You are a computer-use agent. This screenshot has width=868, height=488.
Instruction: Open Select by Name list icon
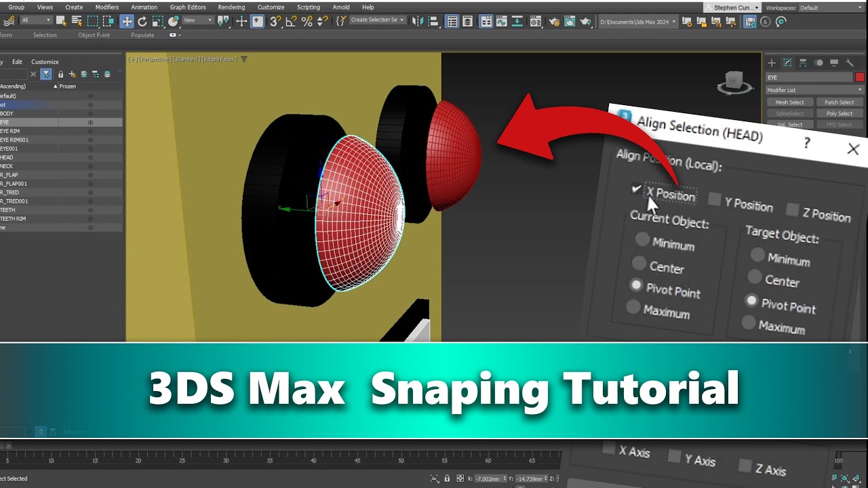pos(77,21)
